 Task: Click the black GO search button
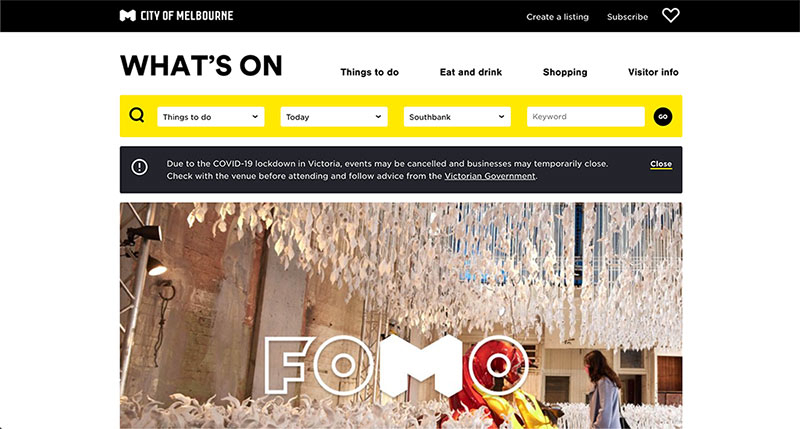tap(663, 117)
